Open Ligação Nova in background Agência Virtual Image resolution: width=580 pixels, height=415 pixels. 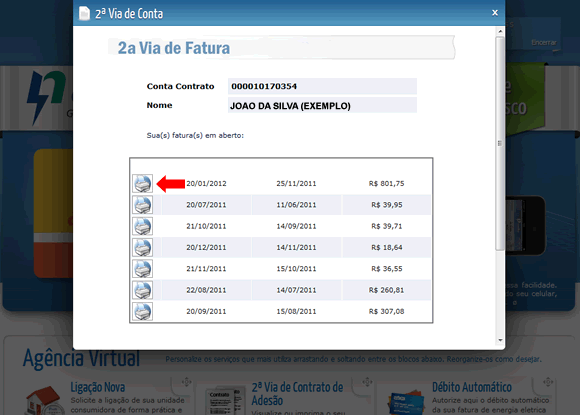tap(98, 387)
